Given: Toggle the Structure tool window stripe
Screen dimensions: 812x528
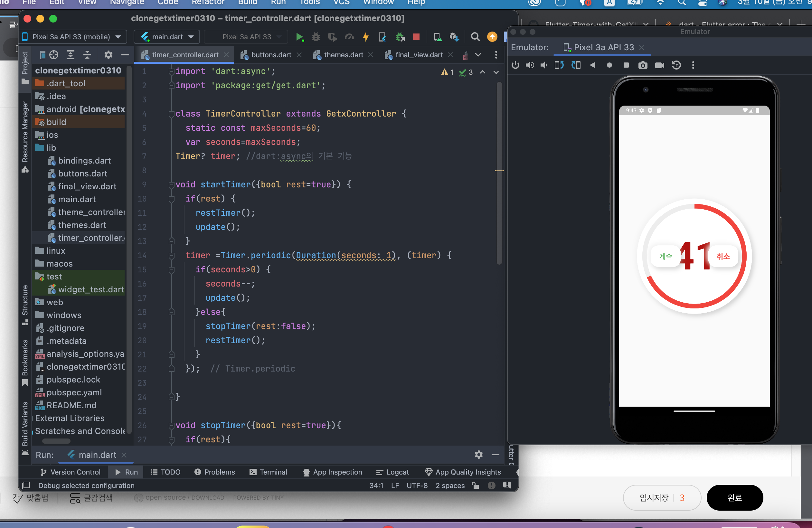Looking at the screenshot, I should click(x=25, y=300).
